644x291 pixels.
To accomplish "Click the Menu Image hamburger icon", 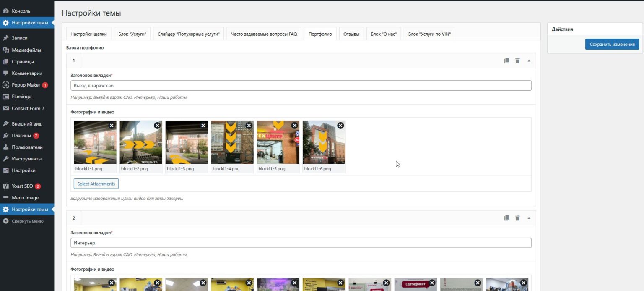I will coord(6,198).
